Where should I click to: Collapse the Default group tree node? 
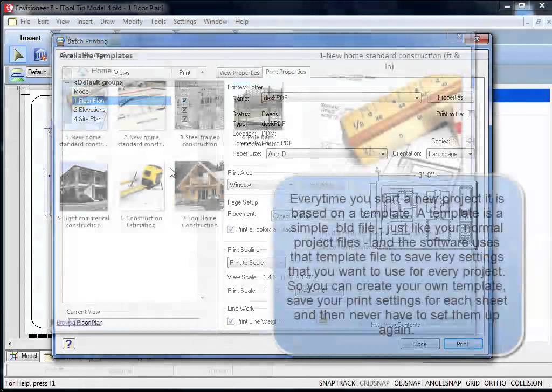(67, 82)
